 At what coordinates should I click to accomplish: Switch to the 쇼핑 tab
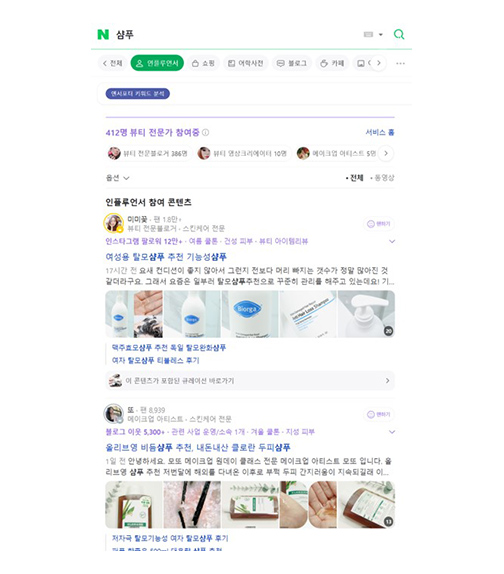tap(203, 64)
